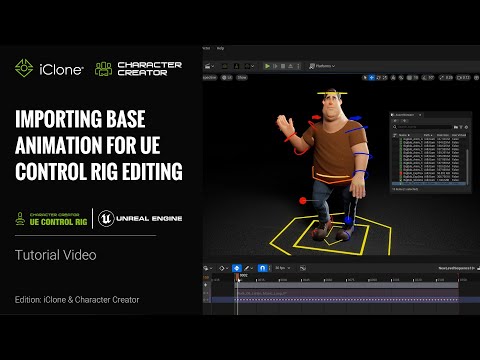480x360 pixels.
Task: Close the floating asset panel tab
Action: (x=420, y=115)
